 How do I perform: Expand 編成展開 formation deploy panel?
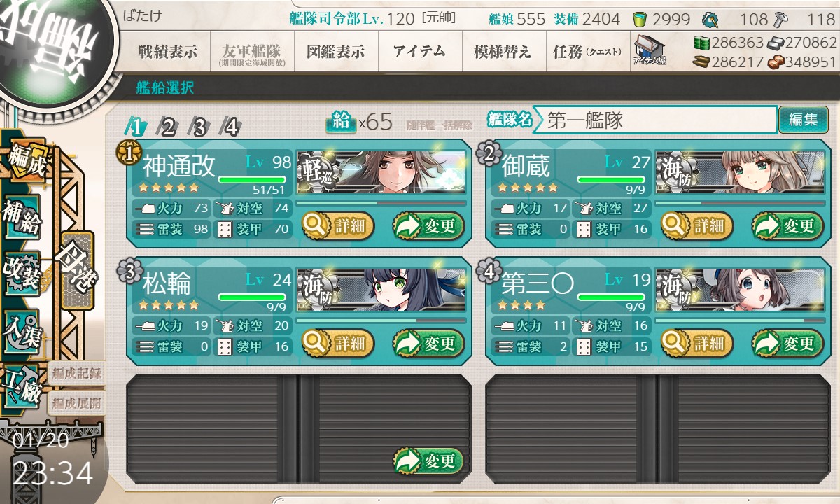tap(77, 403)
